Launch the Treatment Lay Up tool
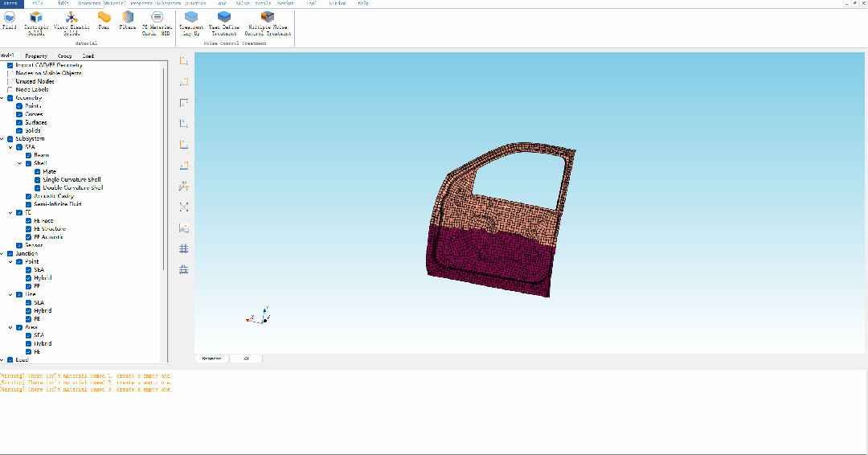 pyautogui.click(x=191, y=23)
